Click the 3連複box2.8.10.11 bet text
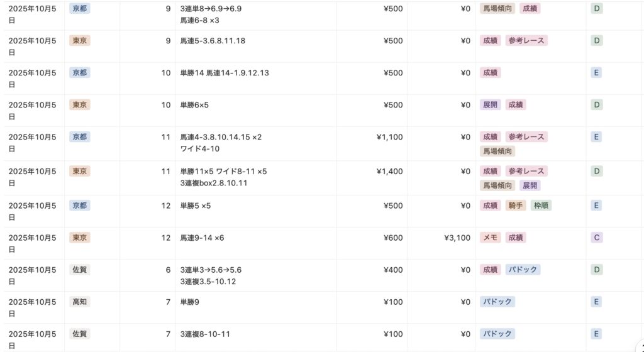644x352 pixels. click(x=214, y=183)
